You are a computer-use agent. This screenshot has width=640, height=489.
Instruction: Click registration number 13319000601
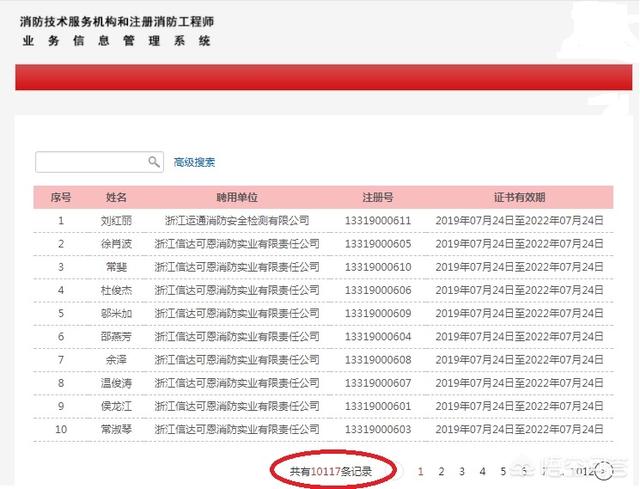378,406
